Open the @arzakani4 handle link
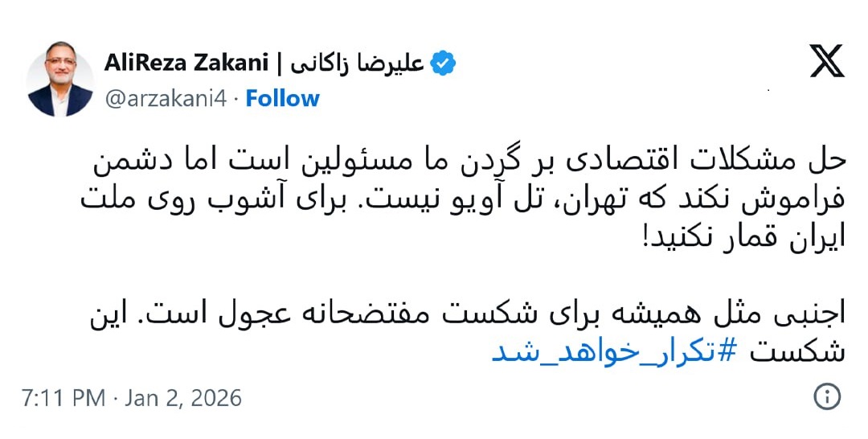The height and width of the screenshot is (439, 868). click(x=168, y=98)
